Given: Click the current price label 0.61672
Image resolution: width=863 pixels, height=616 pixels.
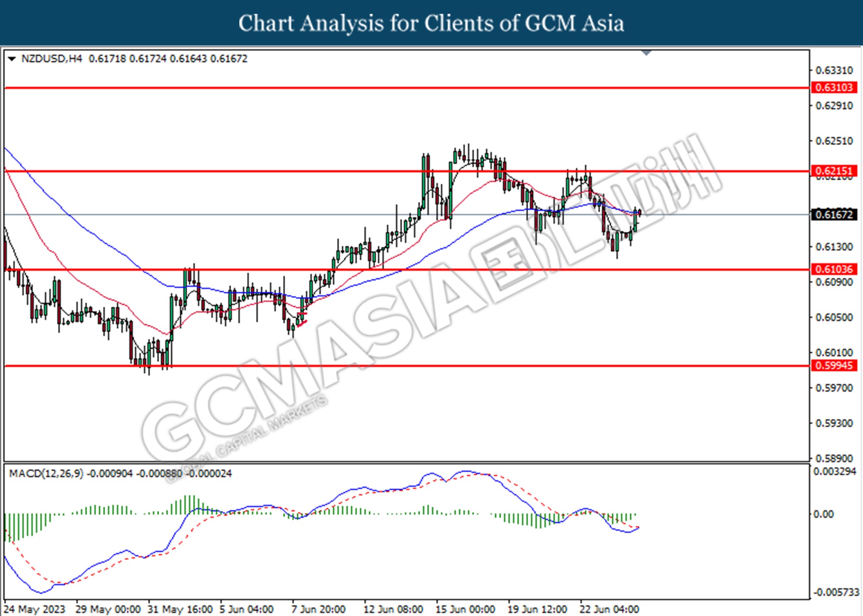Looking at the screenshot, I should [x=834, y=214].
